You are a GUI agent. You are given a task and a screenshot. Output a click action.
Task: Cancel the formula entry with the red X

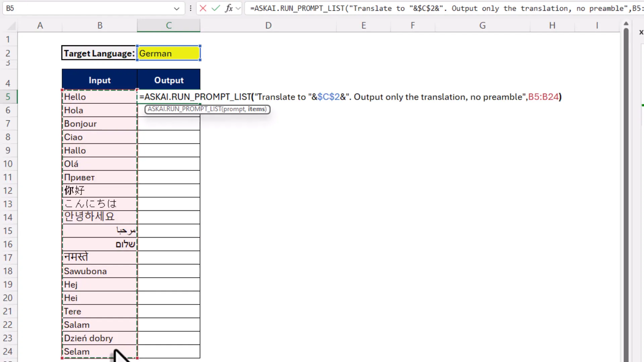203,8
